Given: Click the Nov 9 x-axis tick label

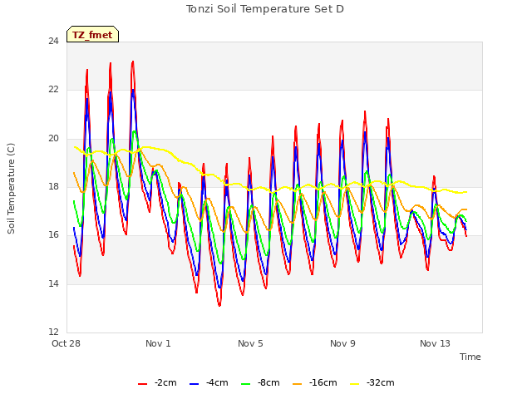Looking at the screenshot, I should tap(342, 343).
